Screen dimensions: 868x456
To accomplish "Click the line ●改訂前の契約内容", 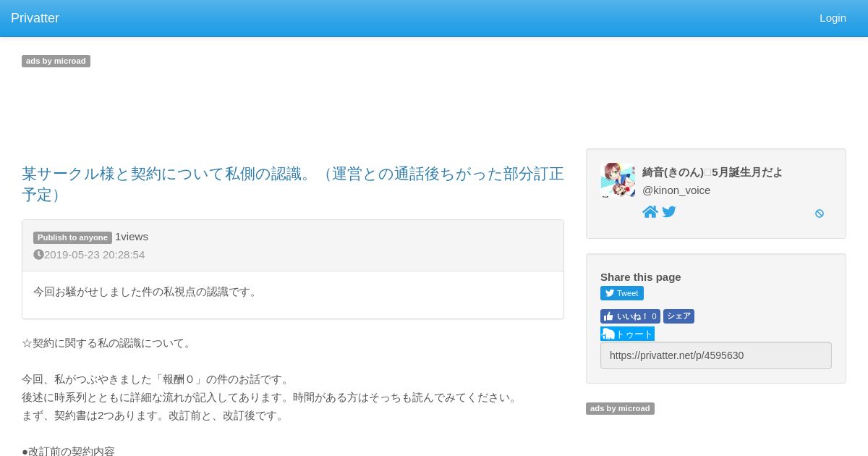I will [68, 451].
